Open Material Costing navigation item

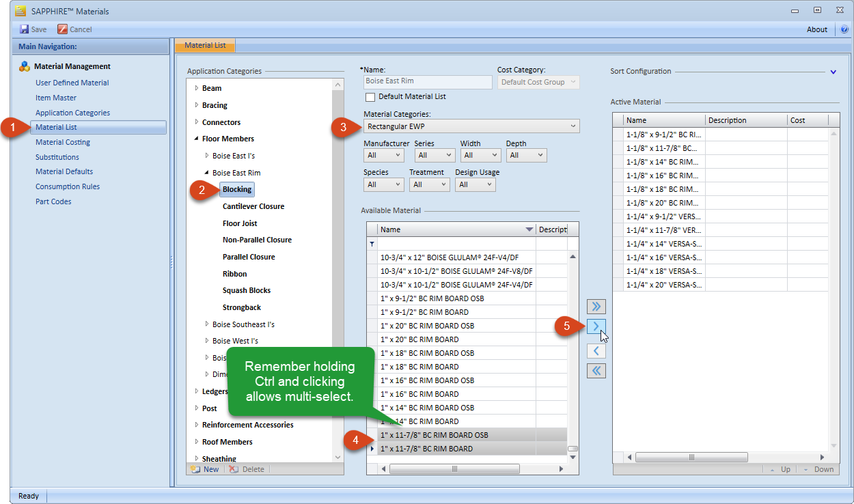(x=63, y=142)
